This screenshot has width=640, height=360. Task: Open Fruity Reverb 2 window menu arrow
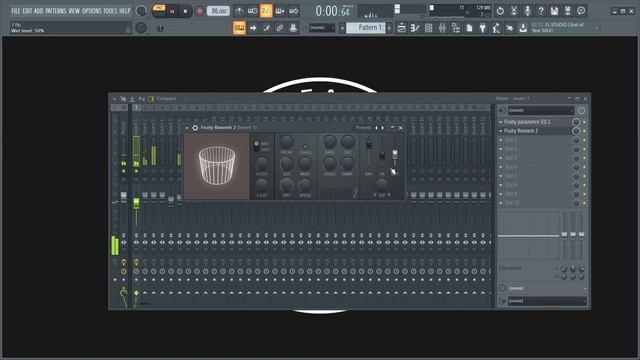click(x=187, y=128)
